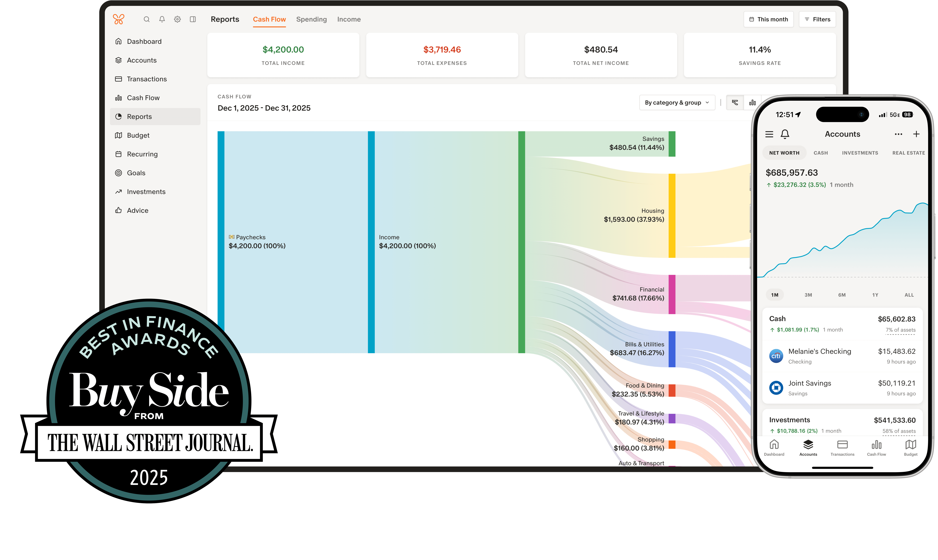Image resolution: width=938 pixels, height=560 pixels.
Task: Switch to the Income report tab
Action: pos(349,19)
